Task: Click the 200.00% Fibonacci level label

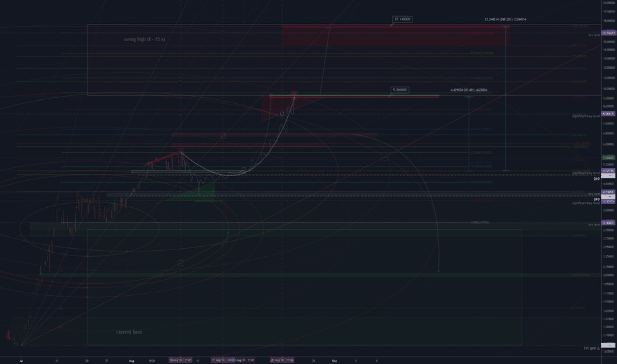Action: click(x=481, y=152)
